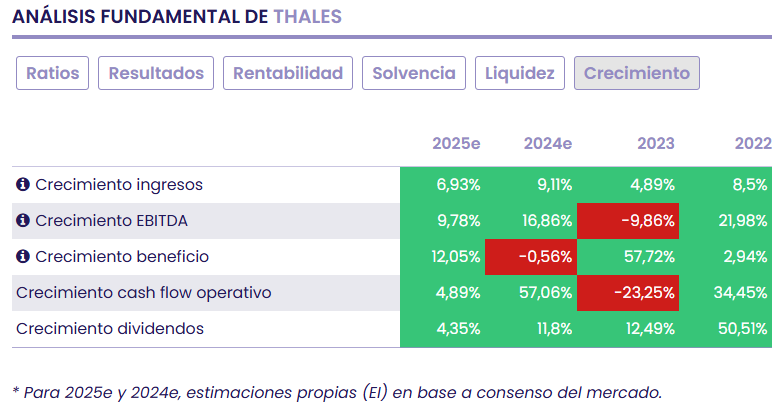Open the Ratios tab

point(52,73)
